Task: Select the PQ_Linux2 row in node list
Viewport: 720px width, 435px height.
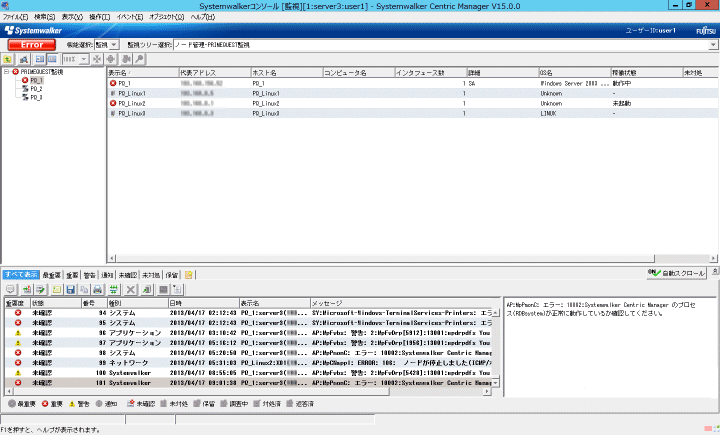Action: pyautogui.click(x=412, y=103)
